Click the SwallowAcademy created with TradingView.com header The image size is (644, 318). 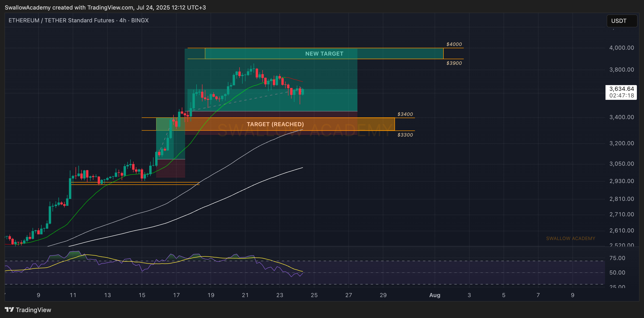click(105, 8)
